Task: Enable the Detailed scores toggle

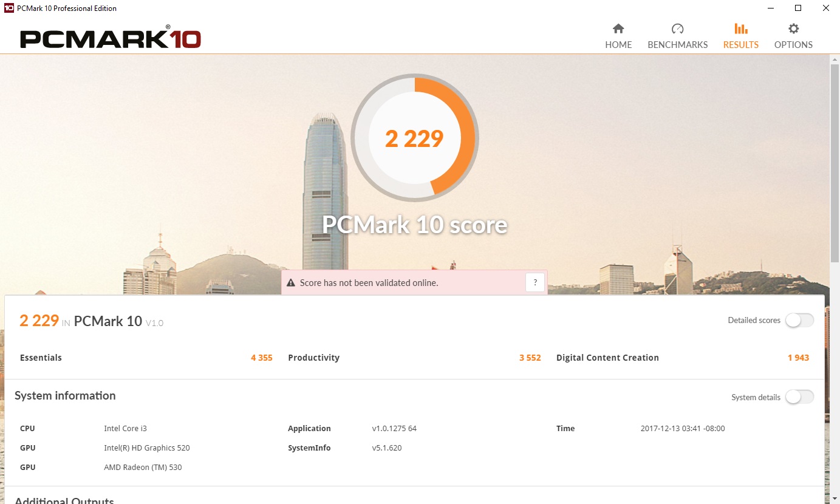Action: tap(799, 320)
